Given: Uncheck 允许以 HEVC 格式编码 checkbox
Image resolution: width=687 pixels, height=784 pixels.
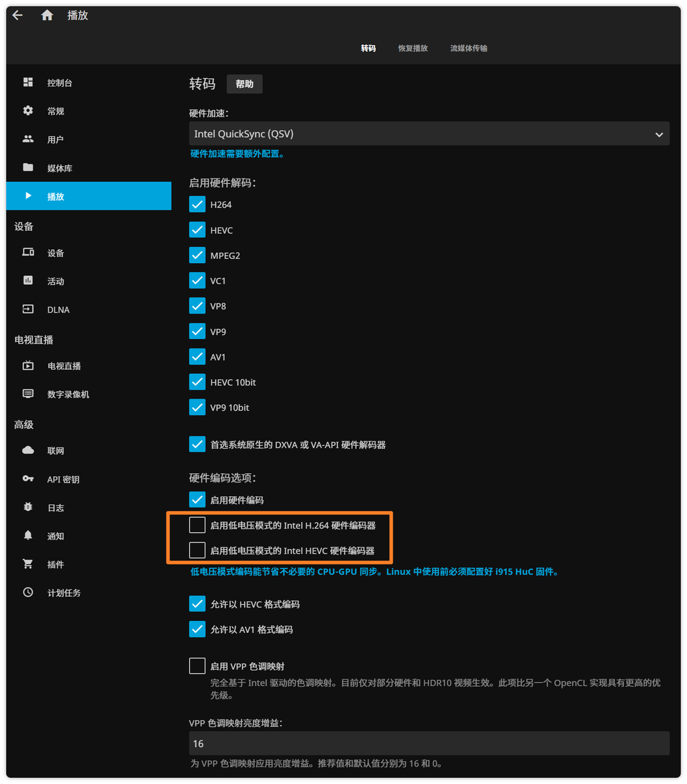Looking at the screenshot, I should coord(197,603).
